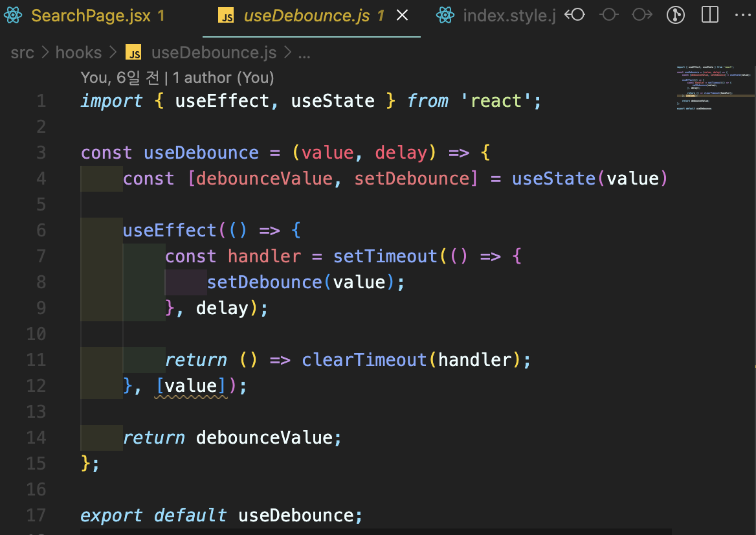
Task: Toggle file blame circle icon
Action: coord(609,15)
